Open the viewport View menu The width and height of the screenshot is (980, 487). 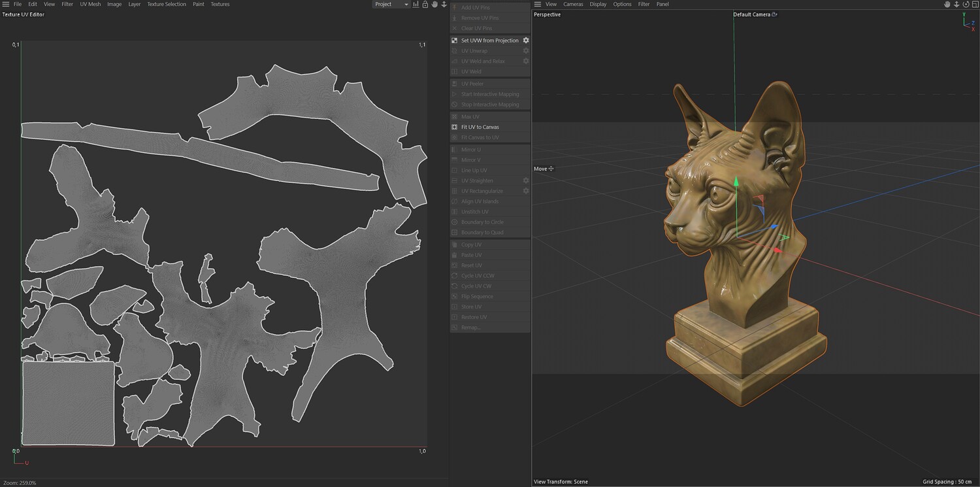pos(551,4)
